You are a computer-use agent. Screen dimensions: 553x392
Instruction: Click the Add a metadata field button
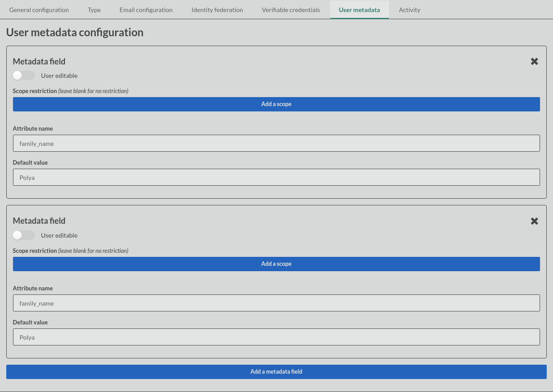pos(276,372)
